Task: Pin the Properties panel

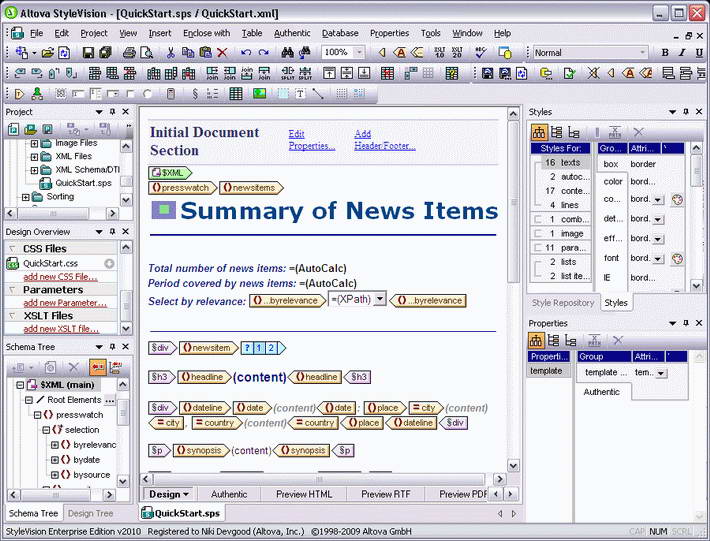Action: (x=686, y=323)
